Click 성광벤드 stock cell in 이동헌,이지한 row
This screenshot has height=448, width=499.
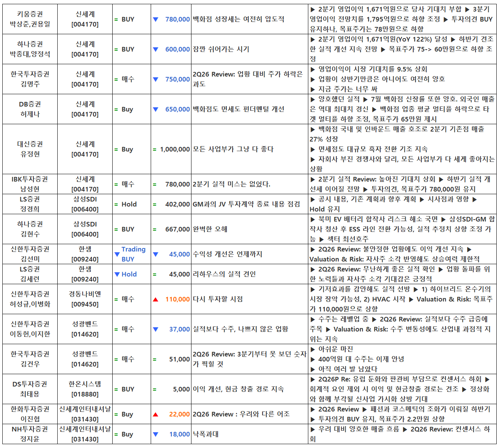pyautogui.click(x=85, y=329)
